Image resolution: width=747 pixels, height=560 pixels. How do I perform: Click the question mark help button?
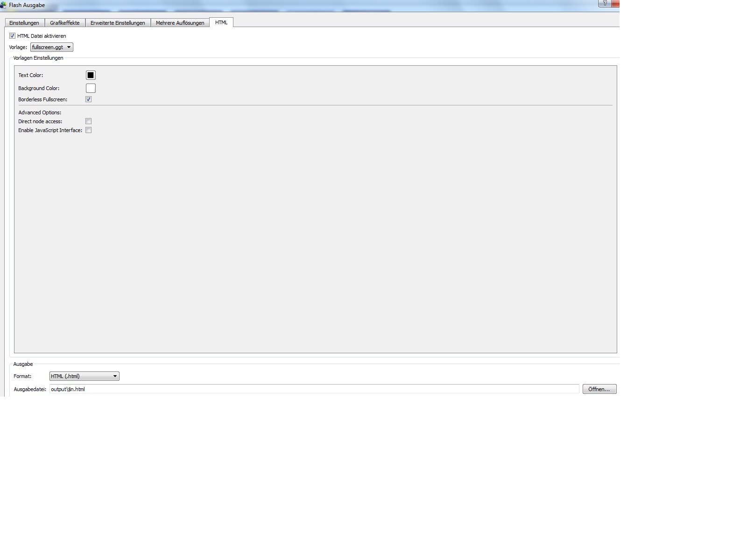[x=605, y=3]
